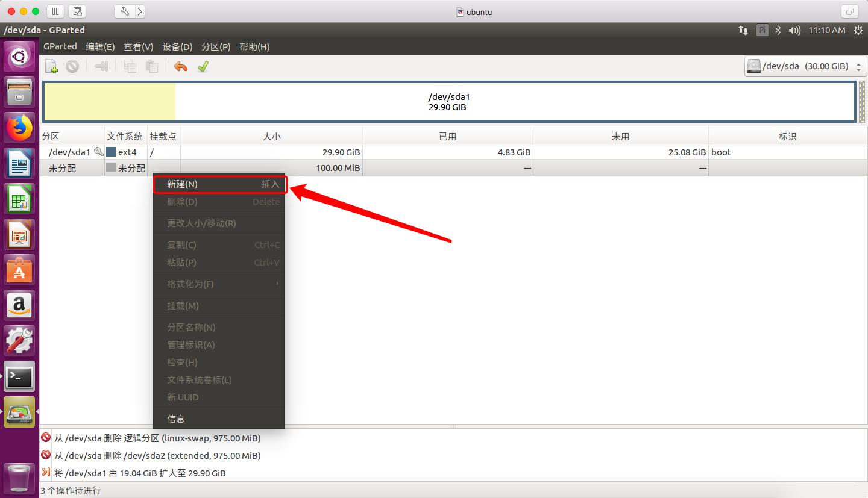Click the 文件系统 column header
The height and width of the screenshot is (498, 868).
click(125, 136)
